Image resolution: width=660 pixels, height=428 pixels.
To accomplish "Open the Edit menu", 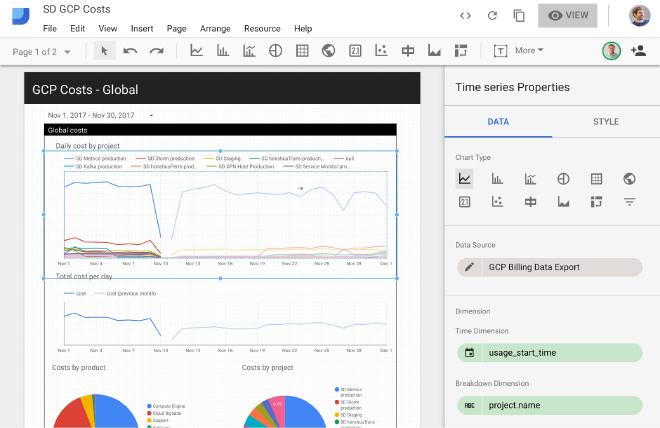I will [77, 29].
